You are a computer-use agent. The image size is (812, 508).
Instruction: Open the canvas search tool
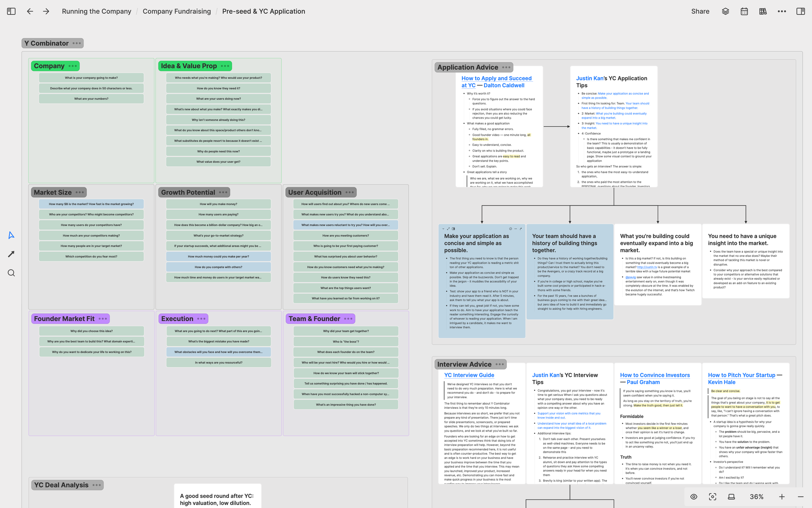(11, 273)
